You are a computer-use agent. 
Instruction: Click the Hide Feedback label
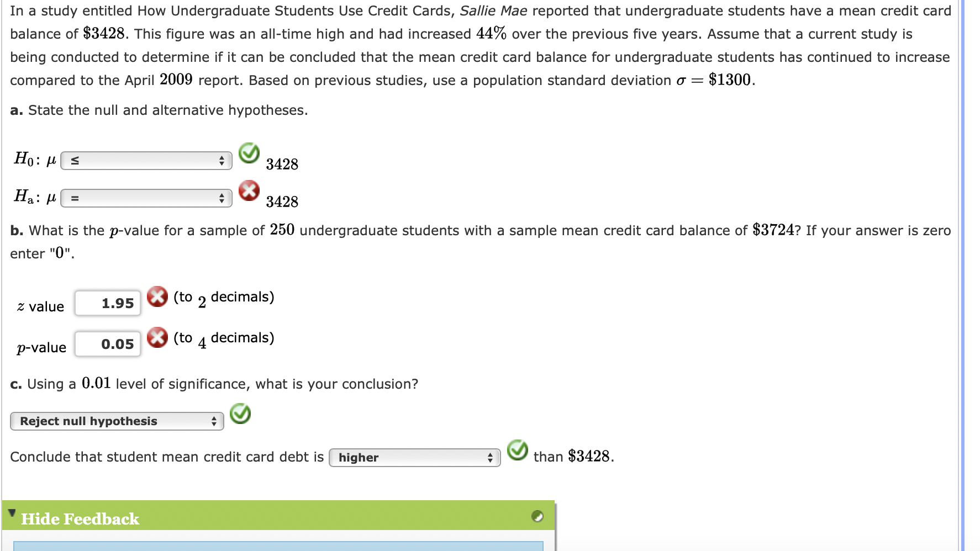pos(79,518)
